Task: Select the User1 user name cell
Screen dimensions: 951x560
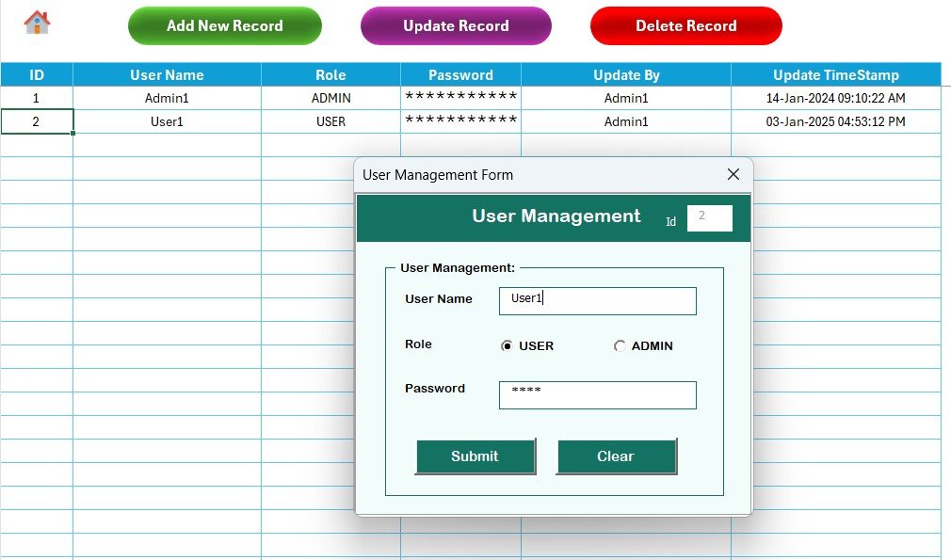Action: 167,120
